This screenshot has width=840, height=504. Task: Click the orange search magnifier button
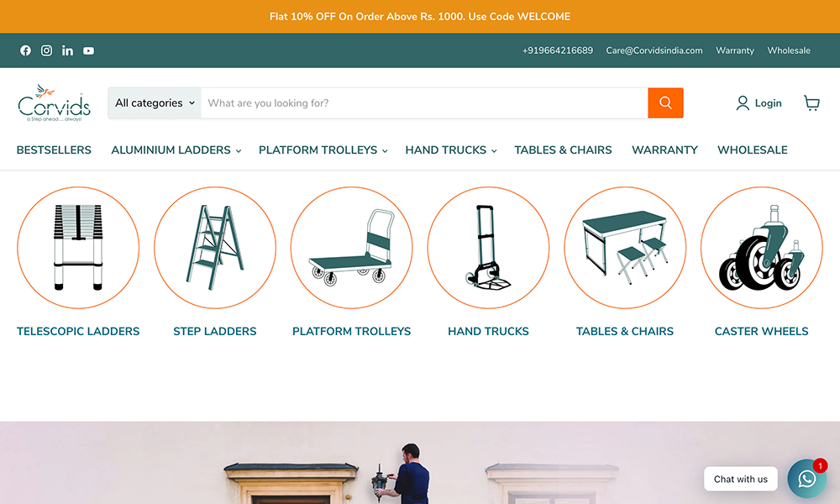point(665,102)
